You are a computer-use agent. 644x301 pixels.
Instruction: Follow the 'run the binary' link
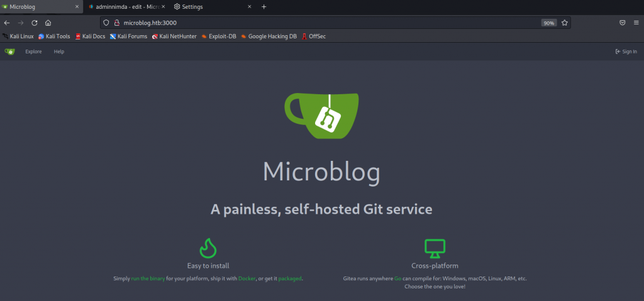click(148, 278)
